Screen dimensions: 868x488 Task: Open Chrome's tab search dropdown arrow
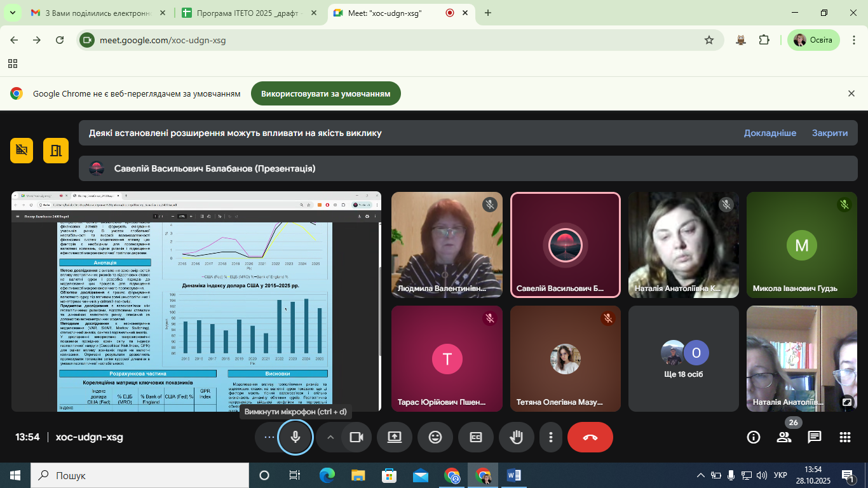[x=12, y=13]
